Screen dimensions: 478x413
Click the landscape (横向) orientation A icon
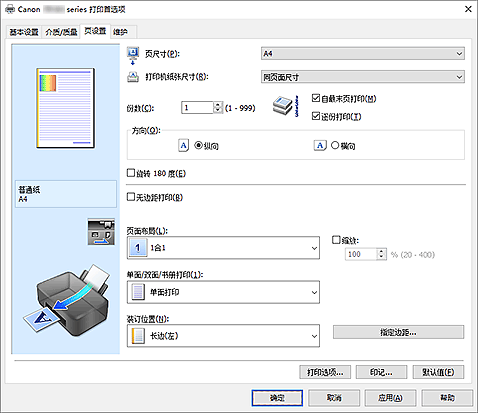[320, 145]
